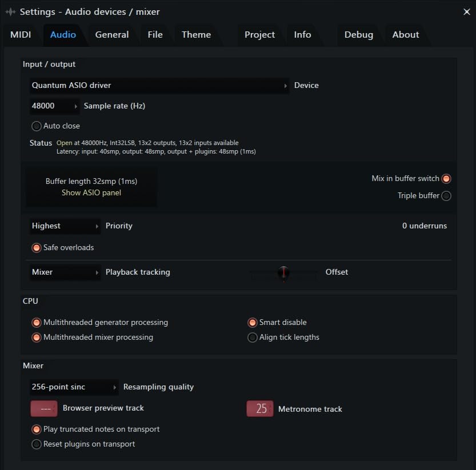476x470 pixels.
Task: Expand the Quantum ASIO driver device dropdown
Action: click(159, 85)
